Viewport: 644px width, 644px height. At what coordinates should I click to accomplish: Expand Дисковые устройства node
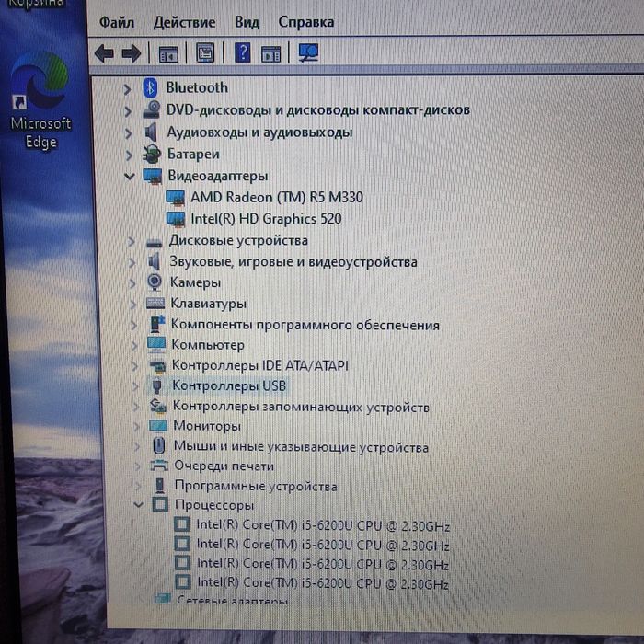(x=131, y=241)
